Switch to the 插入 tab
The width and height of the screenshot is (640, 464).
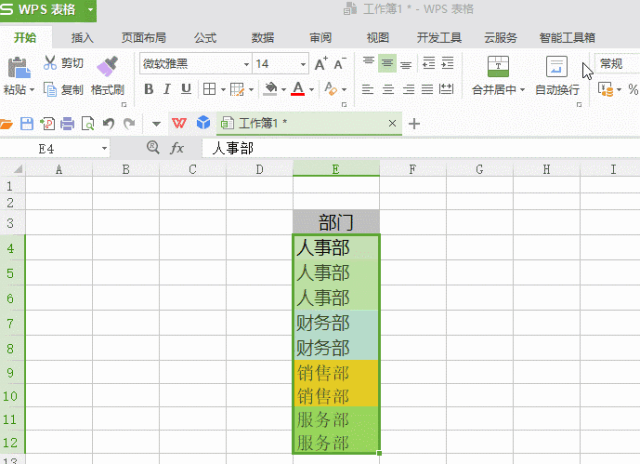pyautogui.click(x=82, y=38)
